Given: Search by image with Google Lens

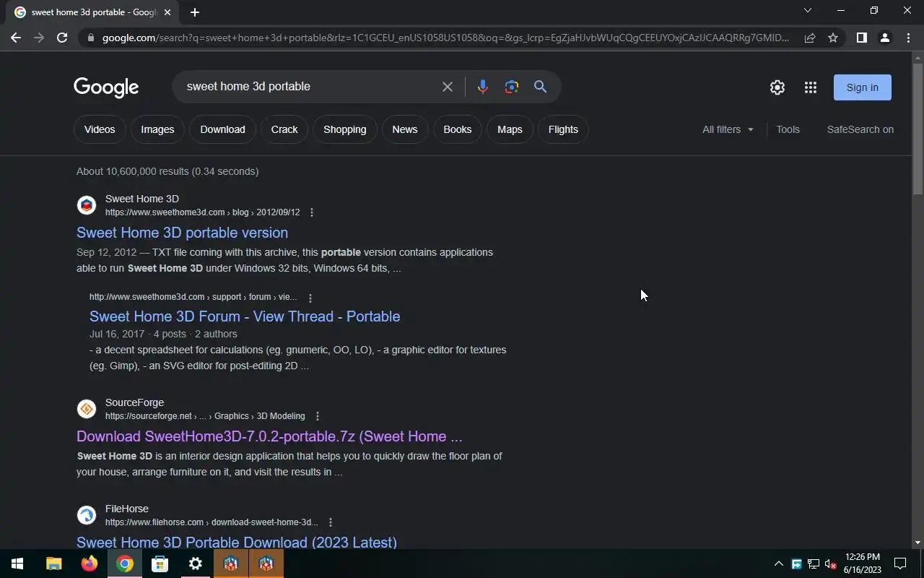Looking at the screenshot, I should pyautogui.click(x=512, y=87).
